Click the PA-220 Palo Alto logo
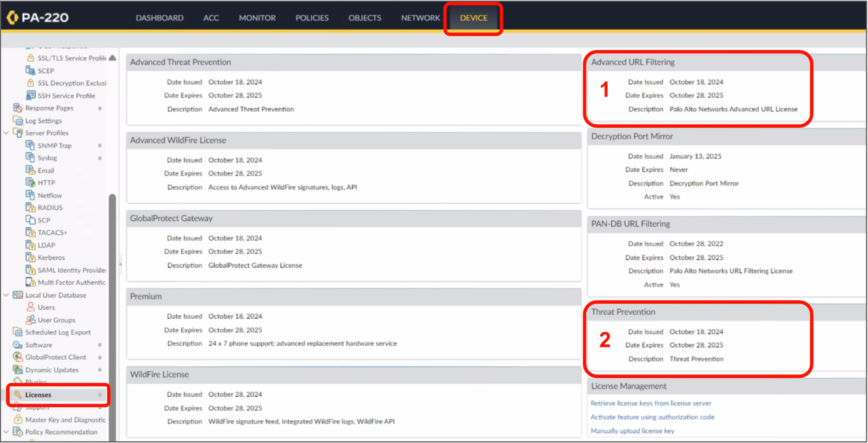 (x=37, y=18)
